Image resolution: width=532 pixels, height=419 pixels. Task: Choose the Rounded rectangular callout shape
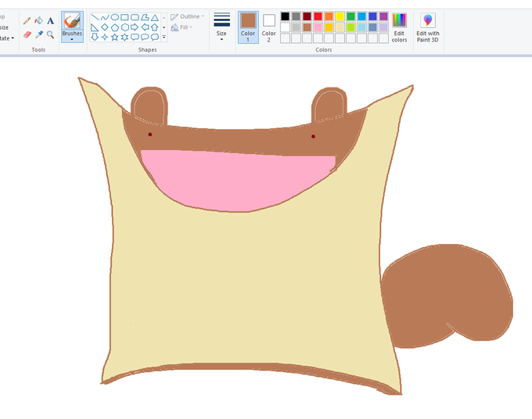tap(135, 37)
